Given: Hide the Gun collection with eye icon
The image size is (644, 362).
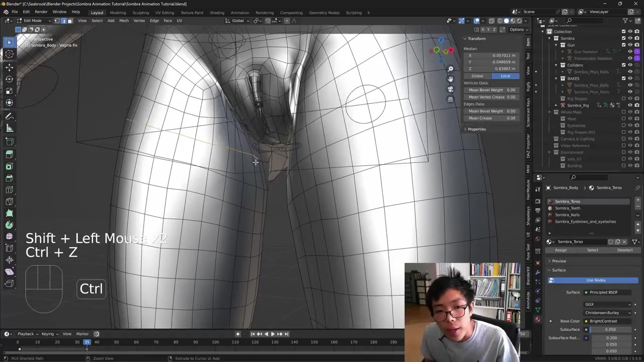Looking at the screenshot, I should 630,45.
